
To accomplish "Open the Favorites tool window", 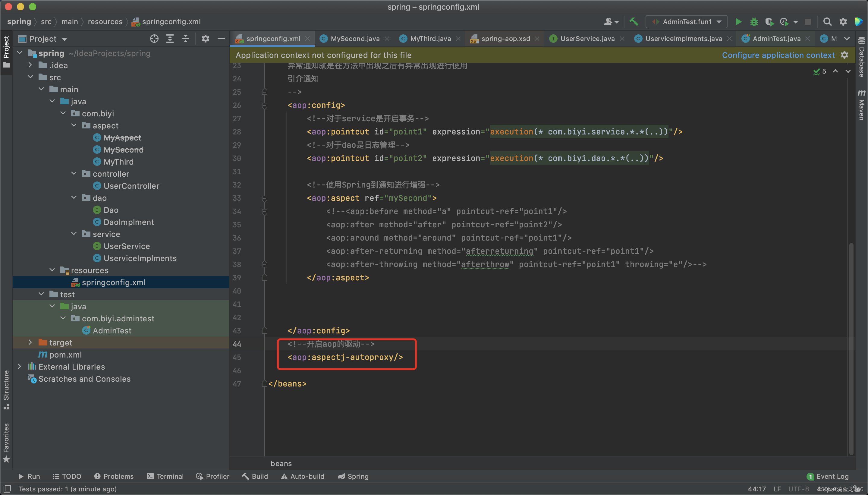I will 6,443.
